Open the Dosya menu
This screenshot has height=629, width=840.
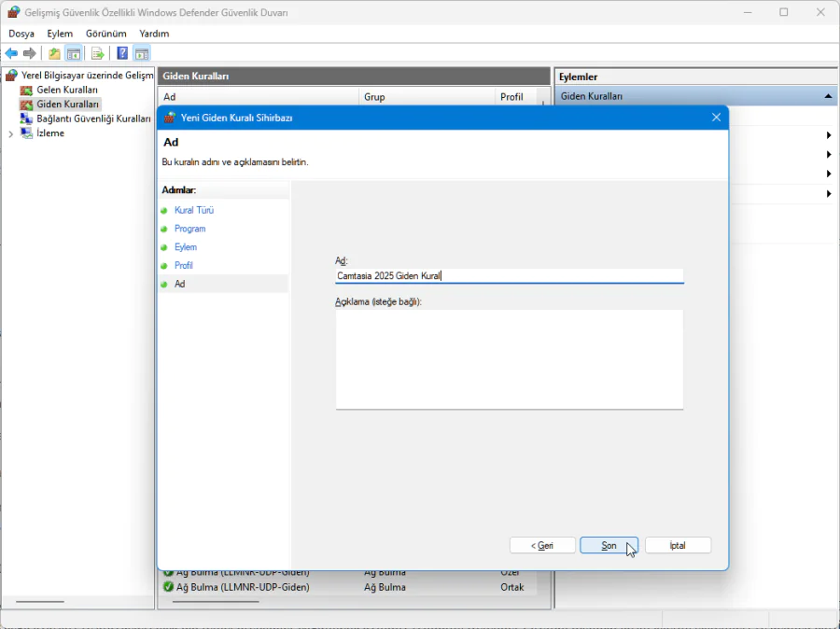click(x=21, y=34)
